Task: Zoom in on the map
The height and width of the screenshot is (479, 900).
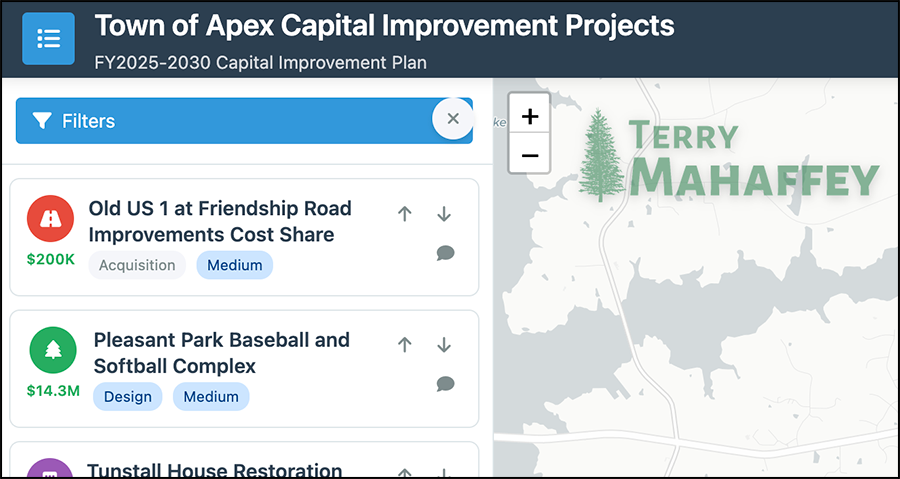Action: 530,117
